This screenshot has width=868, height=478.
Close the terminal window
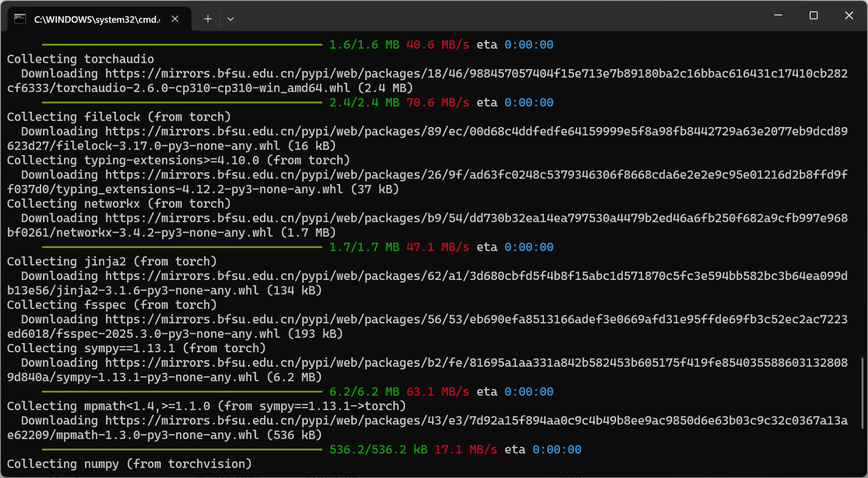pyautogui.click(x=849, y=15)
